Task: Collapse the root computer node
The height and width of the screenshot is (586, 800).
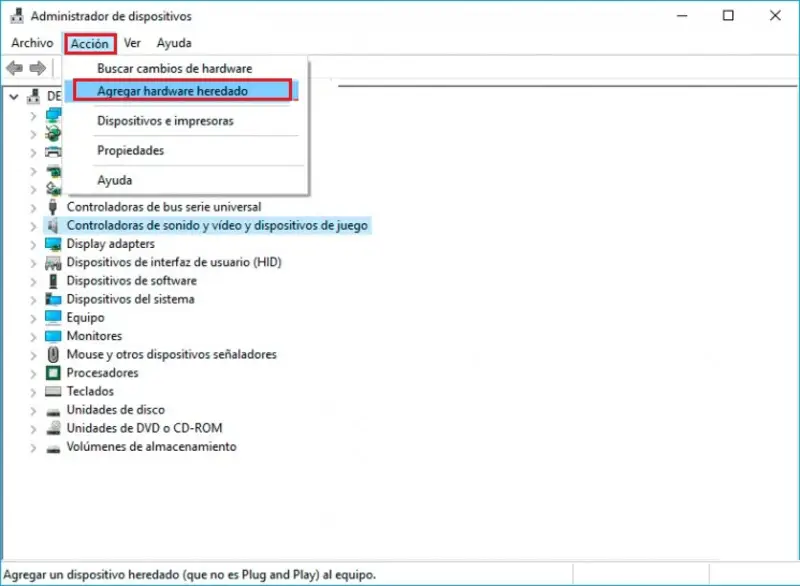Action: pos(14,96)
